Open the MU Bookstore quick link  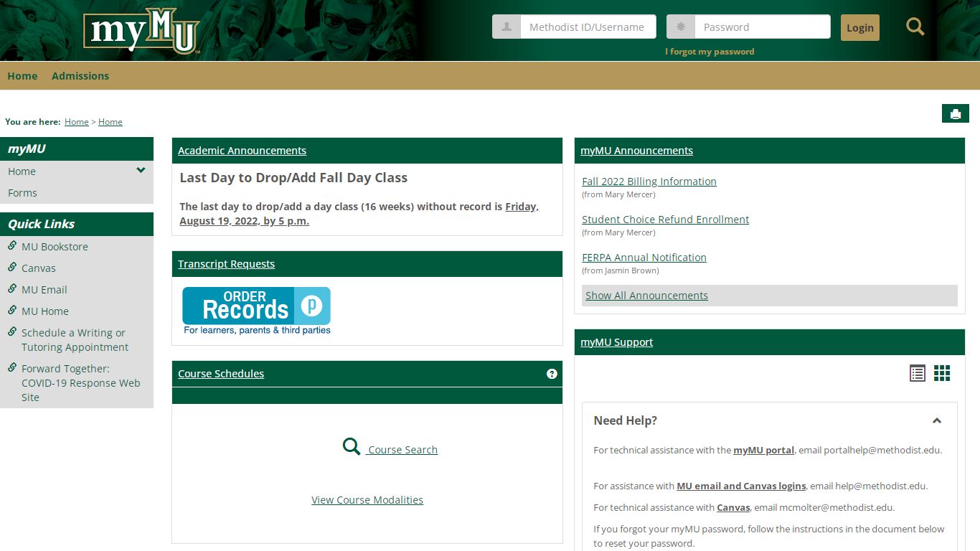tap(55, 247)
